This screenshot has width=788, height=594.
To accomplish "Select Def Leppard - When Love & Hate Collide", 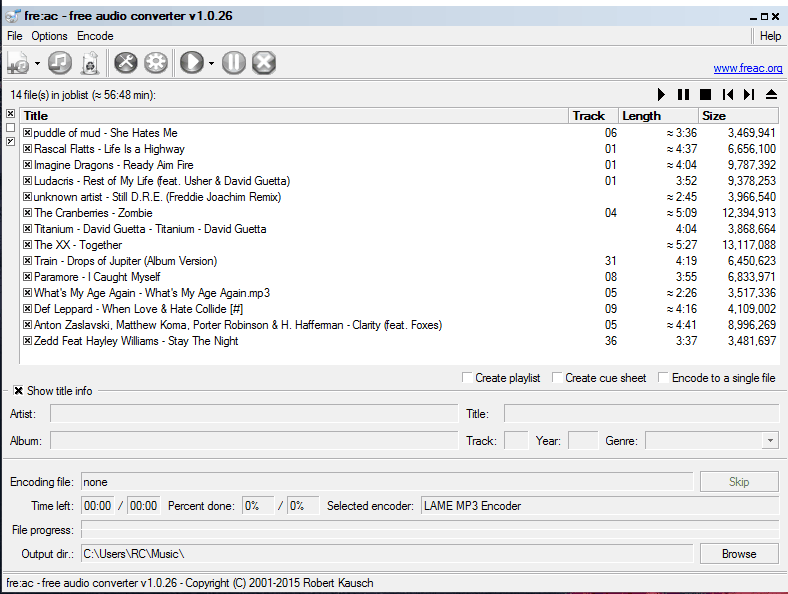I will (400, 309).
